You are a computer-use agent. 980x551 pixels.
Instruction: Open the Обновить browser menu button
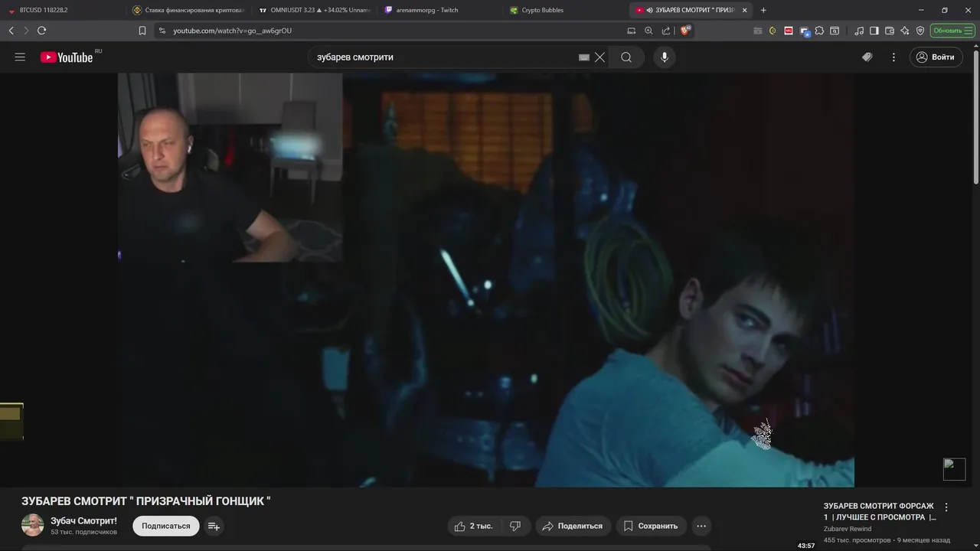952,31
